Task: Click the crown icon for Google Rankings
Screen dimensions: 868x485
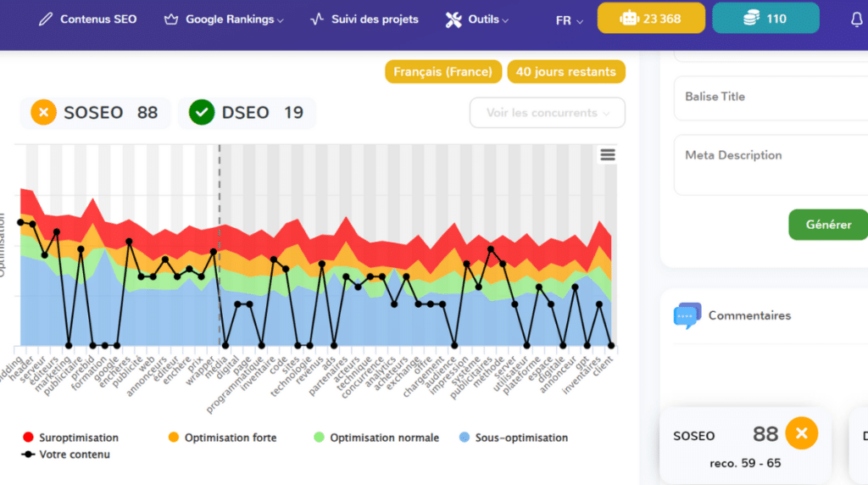Action: [x=171, y=20]
